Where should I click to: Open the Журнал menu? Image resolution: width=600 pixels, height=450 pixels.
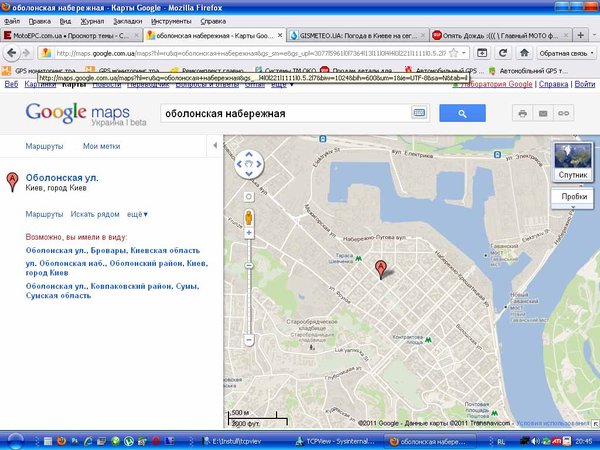pyautogui.click(x=92, y=21)
